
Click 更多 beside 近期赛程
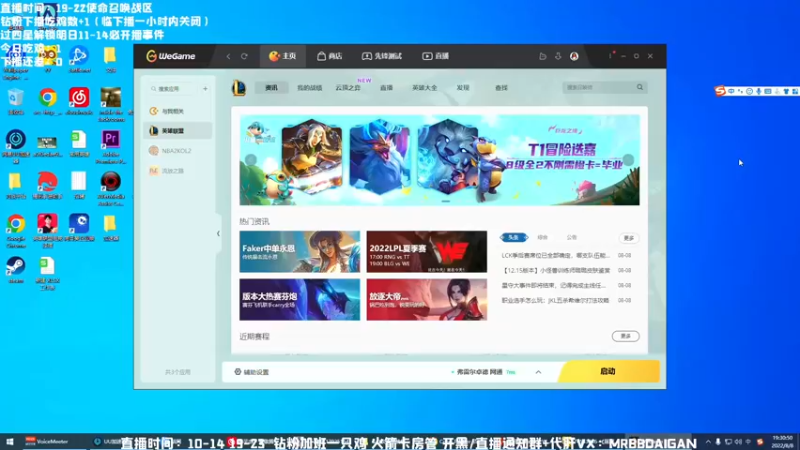click(x=626, y=336)
